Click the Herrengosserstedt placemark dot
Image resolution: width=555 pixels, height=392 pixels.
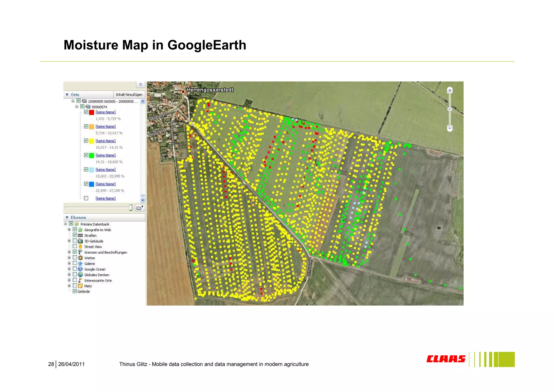183,92
